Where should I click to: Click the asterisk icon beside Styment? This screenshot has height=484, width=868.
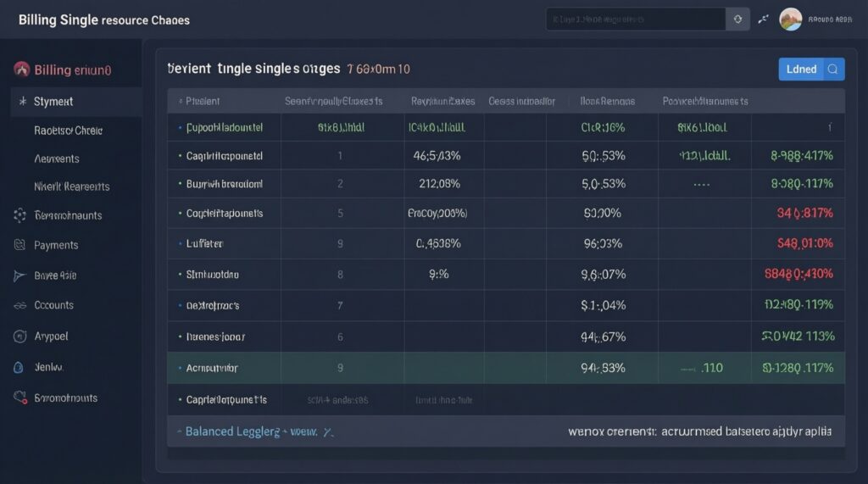[21, 102]
